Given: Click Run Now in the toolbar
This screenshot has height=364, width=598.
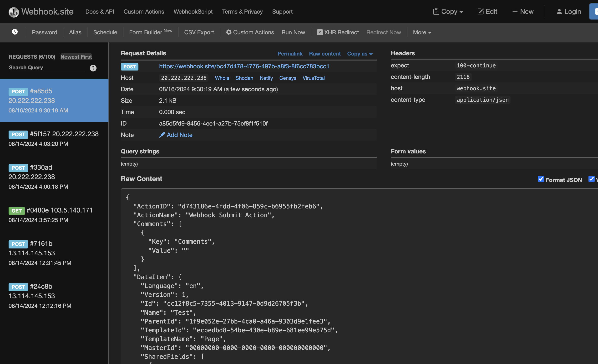Looking at the screenshot, I should (293, 32).
